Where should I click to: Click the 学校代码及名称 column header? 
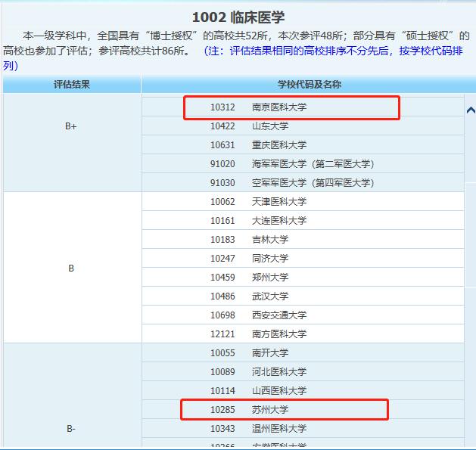309,85
